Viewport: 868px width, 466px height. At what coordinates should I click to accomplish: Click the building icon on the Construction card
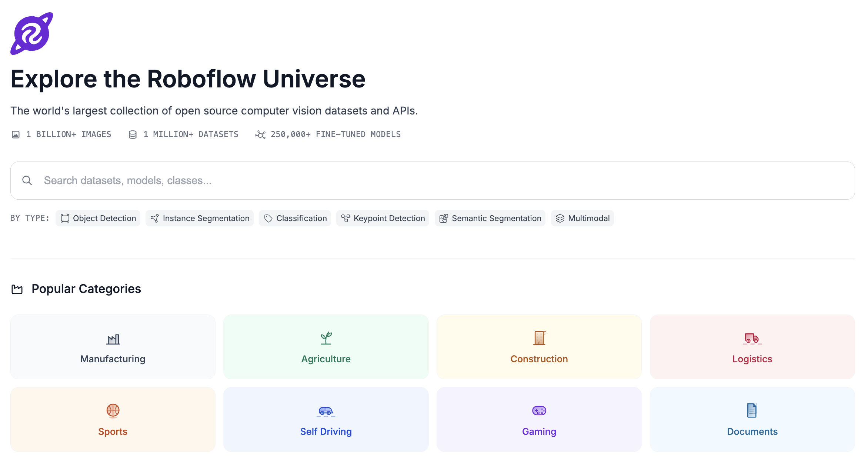pos(539,338)
